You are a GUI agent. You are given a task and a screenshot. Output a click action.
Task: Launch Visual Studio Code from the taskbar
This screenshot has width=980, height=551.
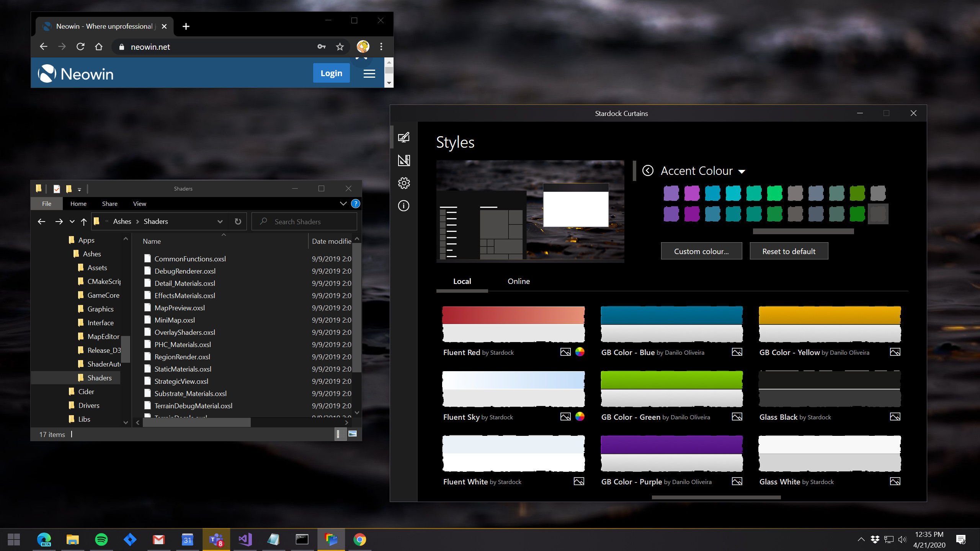pos(245,540)
